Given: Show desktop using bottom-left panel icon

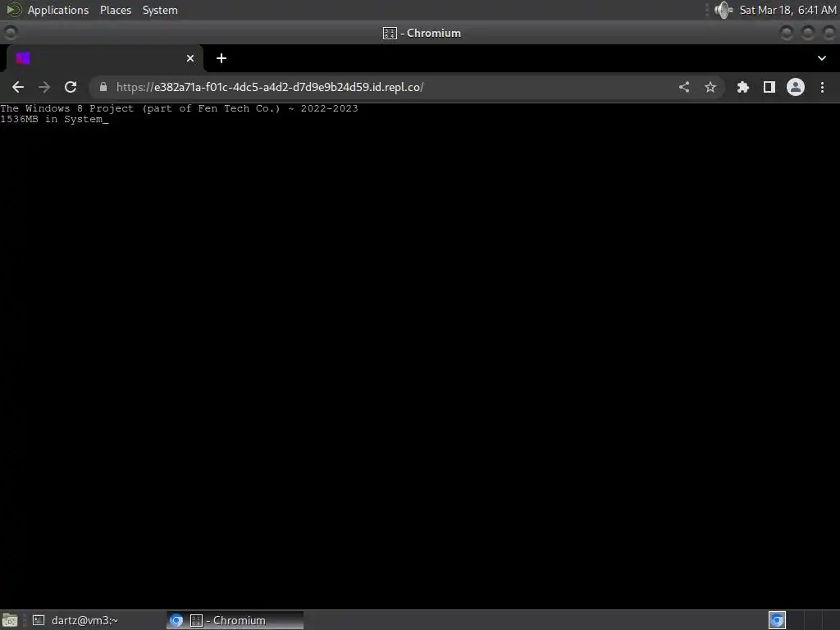Looking at the screenshot, I should point(10,620).
